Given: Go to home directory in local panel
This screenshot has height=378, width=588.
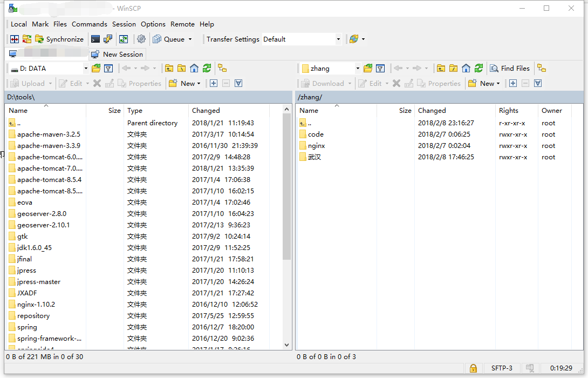Looking at the screenshot, I should tap(194, 69).
